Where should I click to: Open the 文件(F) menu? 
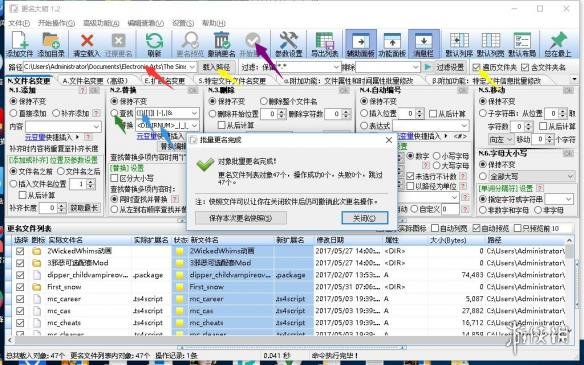click(x=19, y=23)
